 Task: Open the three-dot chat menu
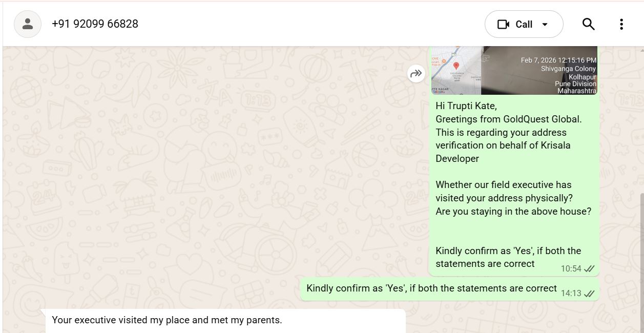(x=621, y=24)
